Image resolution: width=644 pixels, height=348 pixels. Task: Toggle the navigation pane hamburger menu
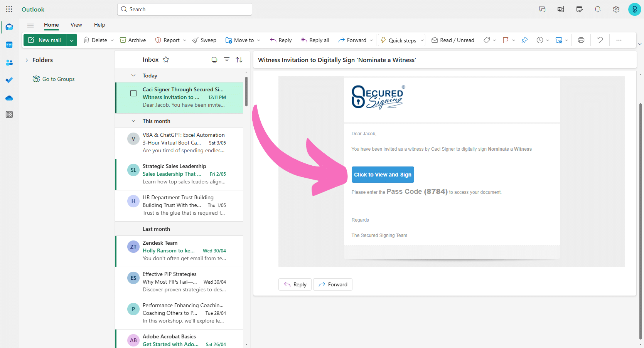pos(30,25)
